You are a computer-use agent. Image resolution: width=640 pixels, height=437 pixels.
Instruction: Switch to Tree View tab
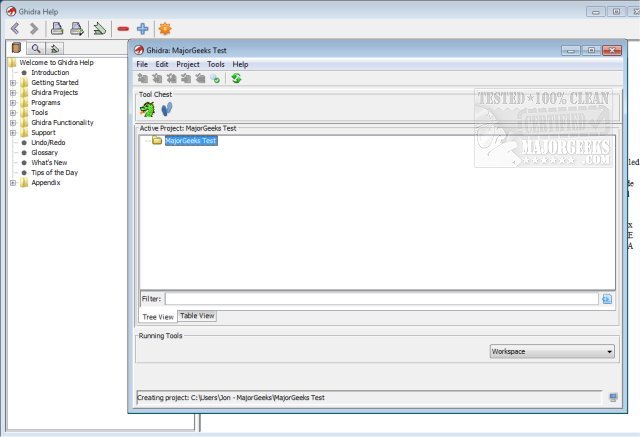tap(158, 317)
